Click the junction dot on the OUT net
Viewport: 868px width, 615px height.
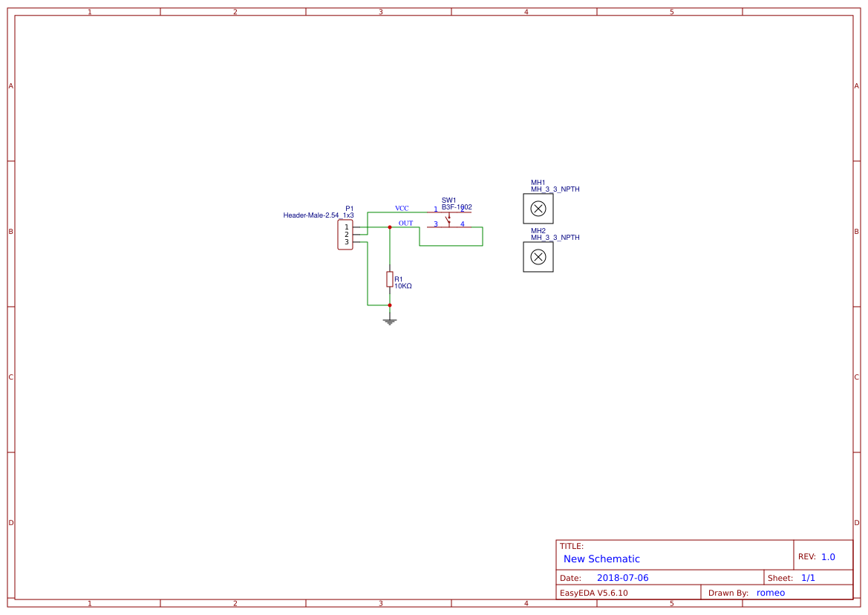pos(390,227)
